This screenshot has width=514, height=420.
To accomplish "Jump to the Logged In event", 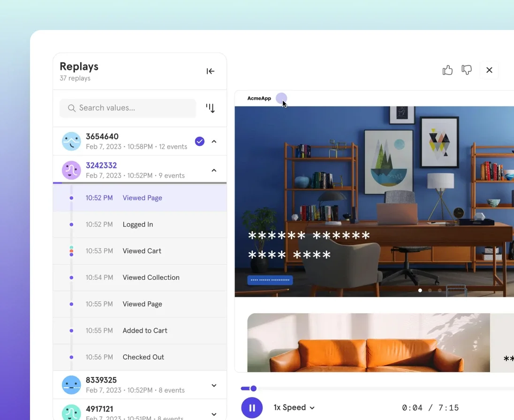I will point(140,225).
